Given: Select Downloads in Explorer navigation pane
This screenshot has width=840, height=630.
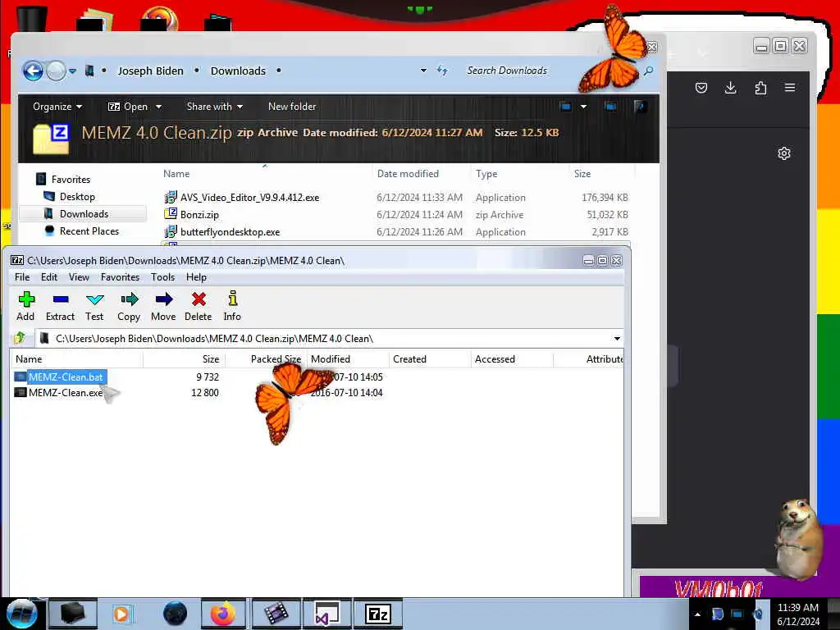Looking at the screenshot, I should point(84,214).
